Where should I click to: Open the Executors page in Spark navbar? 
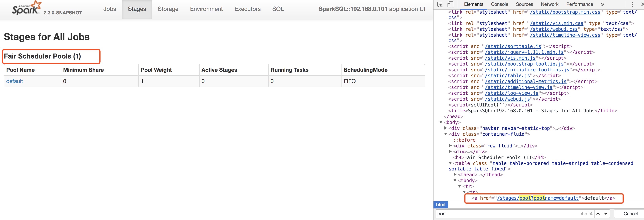coord(247,9)
